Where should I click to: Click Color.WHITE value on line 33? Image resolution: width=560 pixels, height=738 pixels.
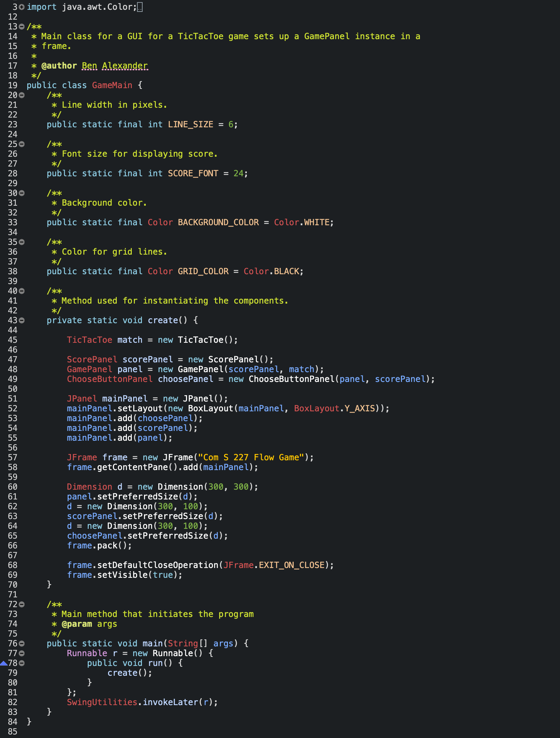click(x=302, y=222)
